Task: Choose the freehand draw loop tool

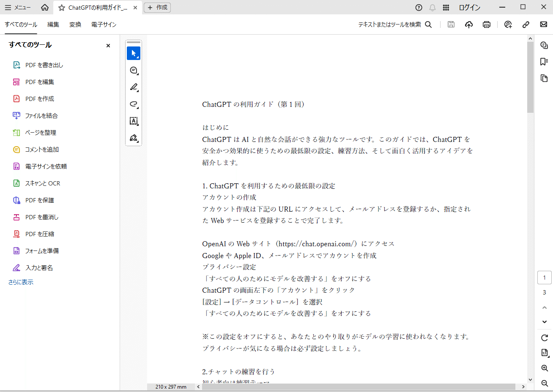Action: (134, 104)
